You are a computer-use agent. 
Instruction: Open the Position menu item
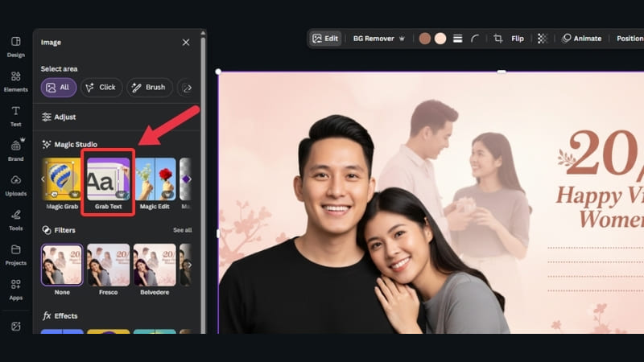[630, 39]
